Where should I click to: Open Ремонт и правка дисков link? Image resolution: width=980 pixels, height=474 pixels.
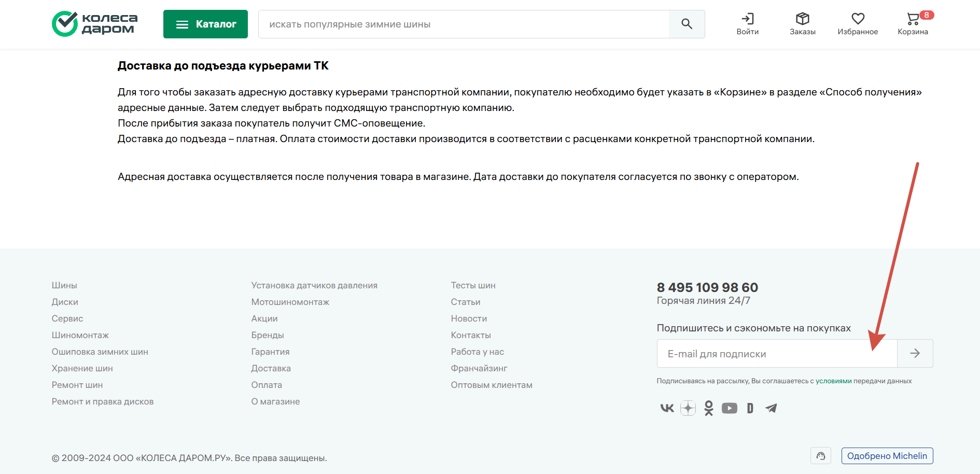(103, 401)
